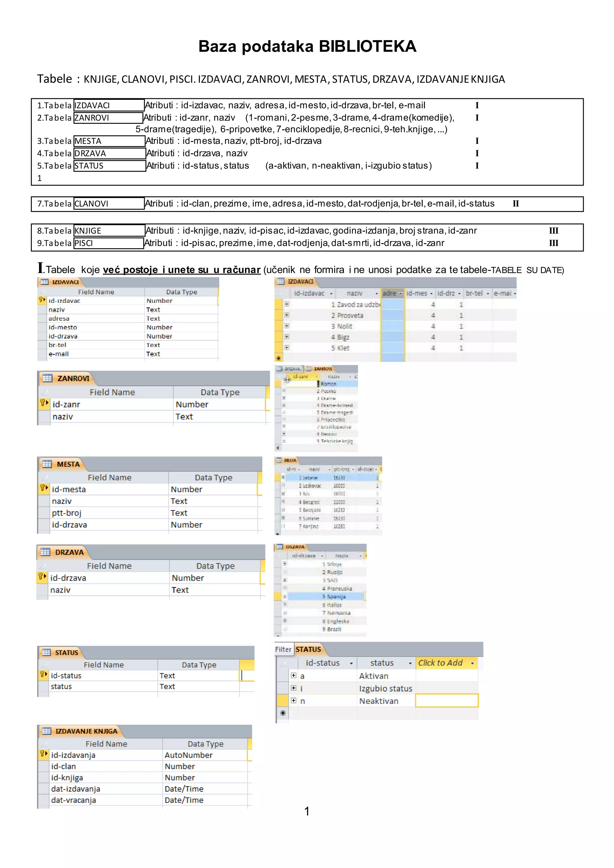Click primary key icon beside id-drzava field
Screen dimensions: 614x868
pos(41,577)
